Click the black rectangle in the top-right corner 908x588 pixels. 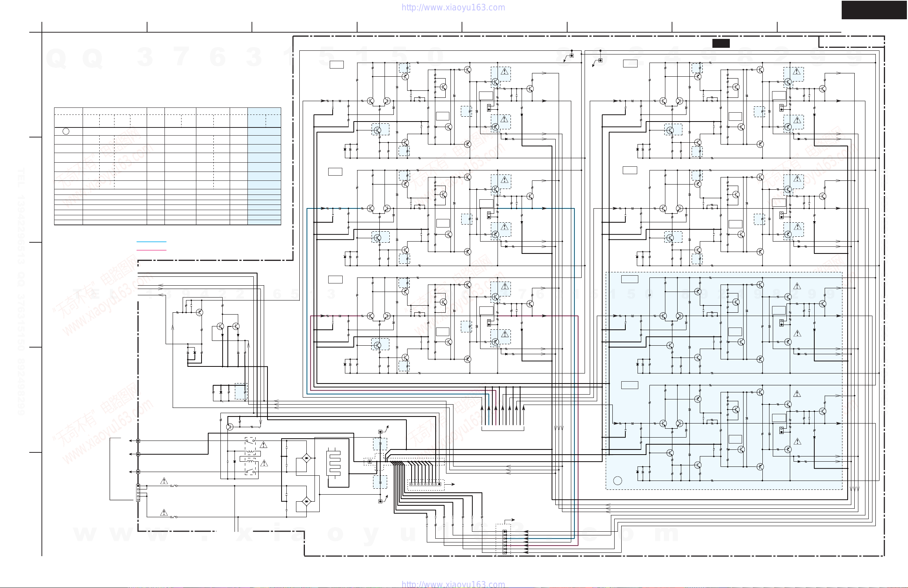point(874,10)
